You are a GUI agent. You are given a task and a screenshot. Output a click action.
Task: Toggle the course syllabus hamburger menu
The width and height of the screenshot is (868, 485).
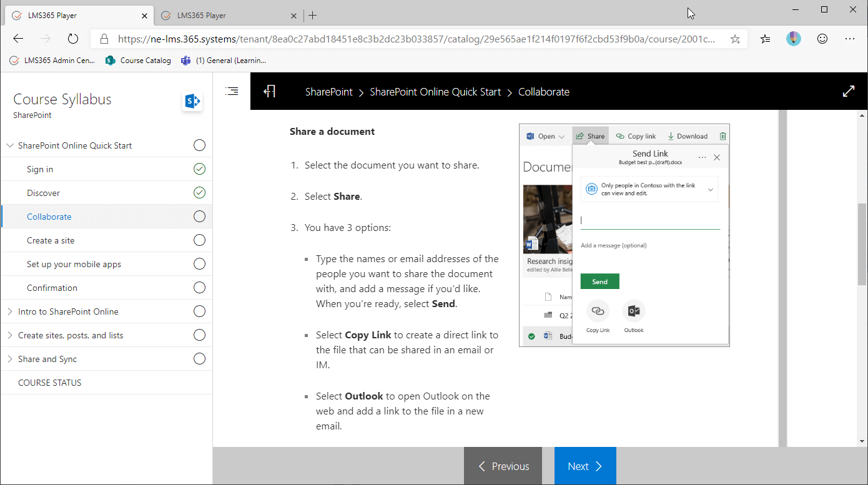point(232,91)
